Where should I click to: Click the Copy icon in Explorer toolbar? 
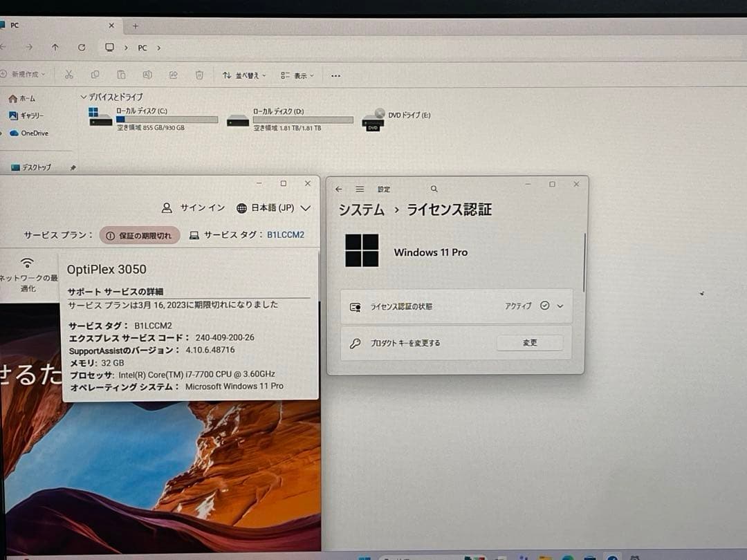pyautogui.click(x=95, y=74)
